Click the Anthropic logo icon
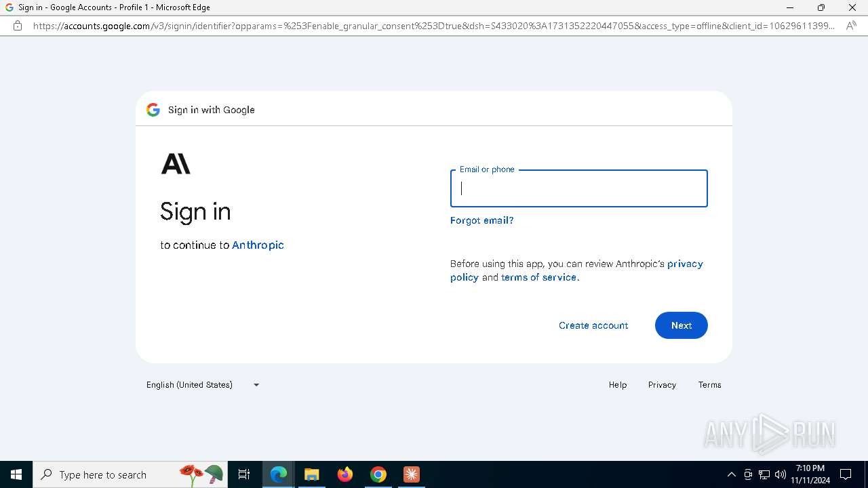Screen dimensions: 868x488 point(176,163)
